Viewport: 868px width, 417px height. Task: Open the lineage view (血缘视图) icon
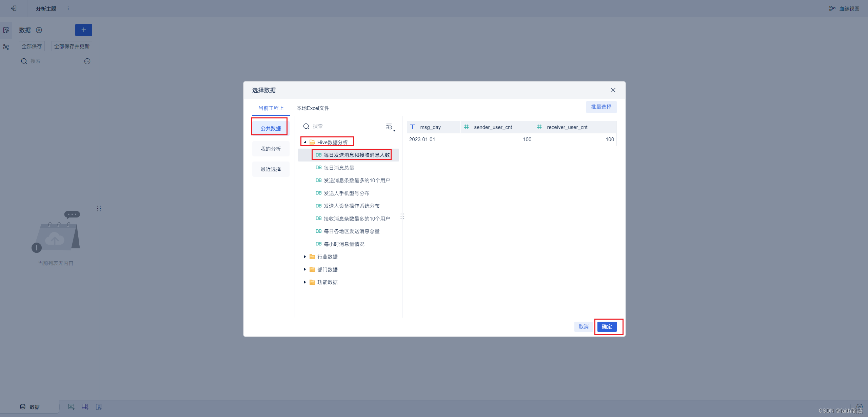pyautogui.click(x=832, y=8)
